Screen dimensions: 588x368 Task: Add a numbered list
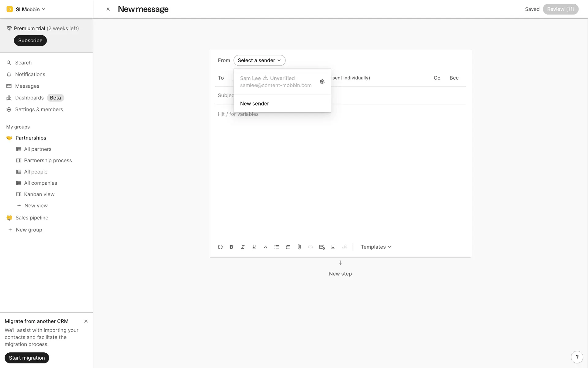pos(288,247)
